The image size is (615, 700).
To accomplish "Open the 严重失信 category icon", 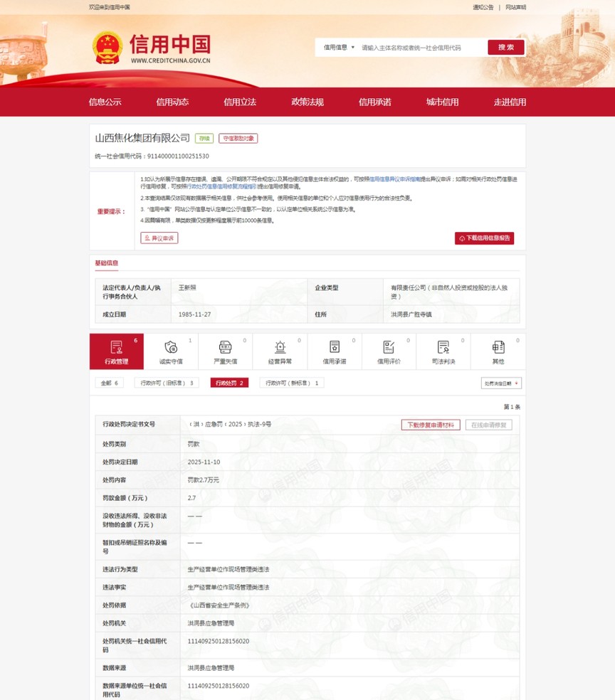I will (x=225, y=348).
